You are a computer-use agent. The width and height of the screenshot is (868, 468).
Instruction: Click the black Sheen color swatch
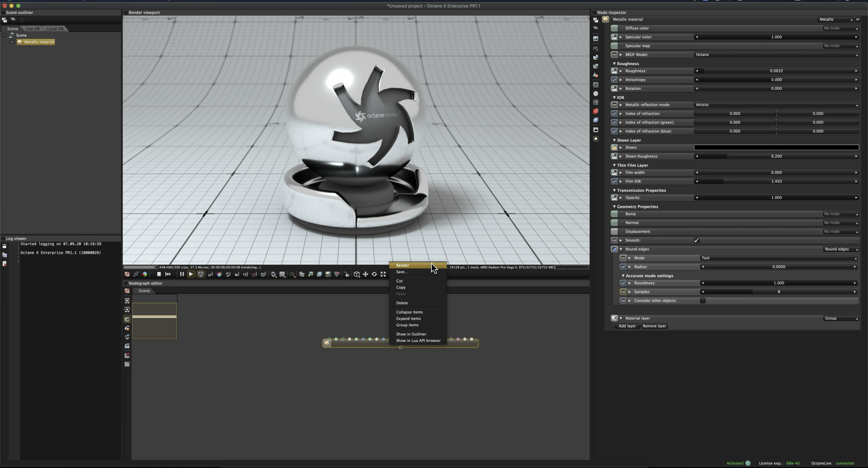pyautogui.click(x=776, y=147)
